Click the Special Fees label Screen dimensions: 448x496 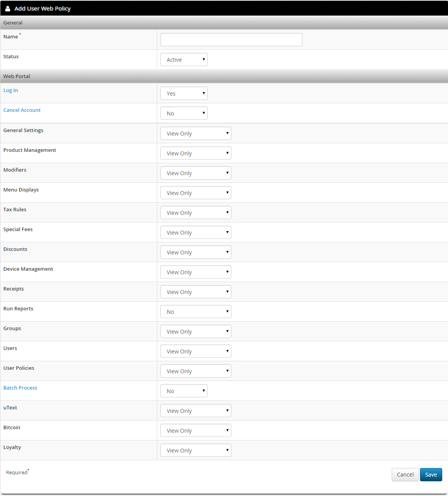(x=18, y=230)
